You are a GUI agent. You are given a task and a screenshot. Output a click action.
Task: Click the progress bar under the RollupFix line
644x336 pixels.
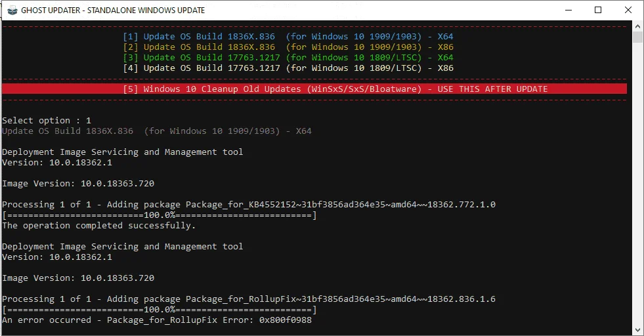(160, 310)
